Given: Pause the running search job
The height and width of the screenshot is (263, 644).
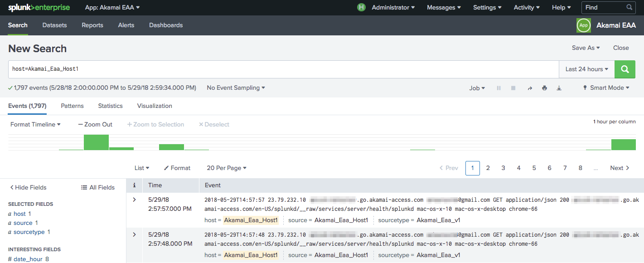Looking at the screenshot, I should 499,88.
